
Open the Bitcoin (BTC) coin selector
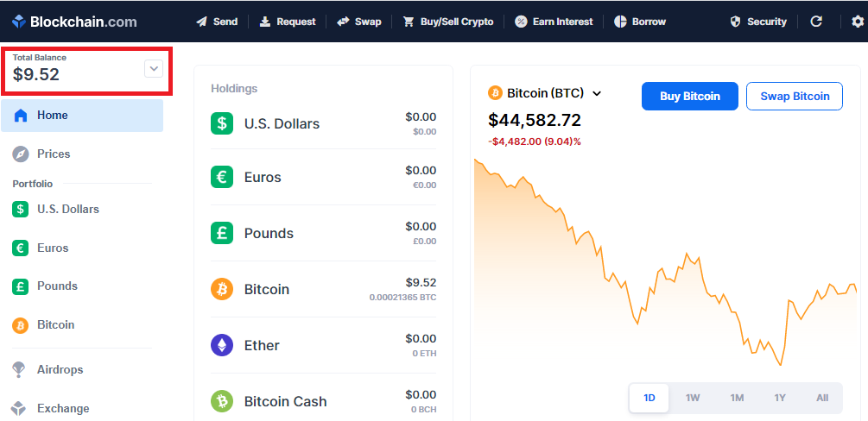coord(544,93)
